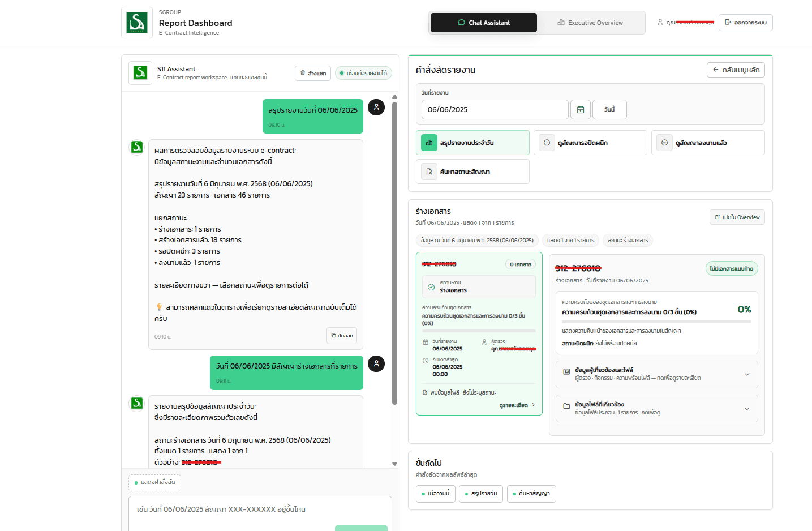Click the 0 เอกสาร badge on the contract card
Image resolution: width=812 pixels, height=531 pixels.
click(x=521, y=264)
